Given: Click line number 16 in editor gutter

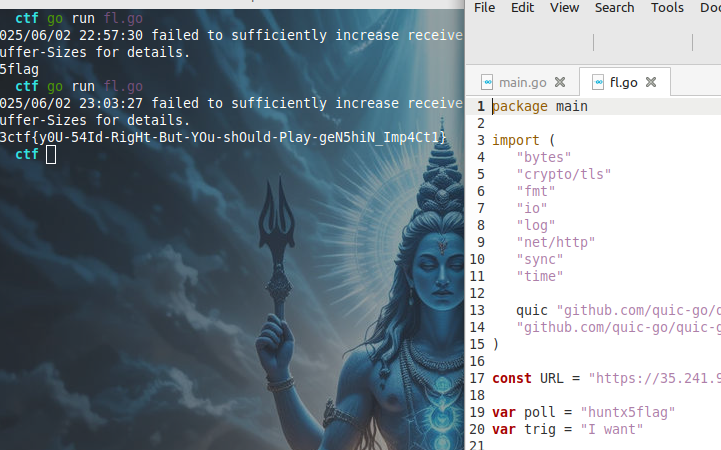Looking at the screenshot, I should [x=477, y=361].
